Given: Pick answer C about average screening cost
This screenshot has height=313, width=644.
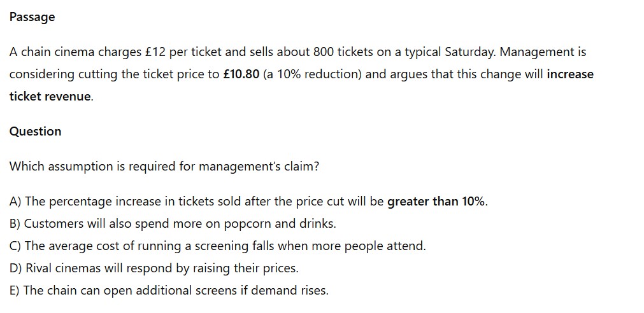Looking at the screenshot, I should point(217,246).
